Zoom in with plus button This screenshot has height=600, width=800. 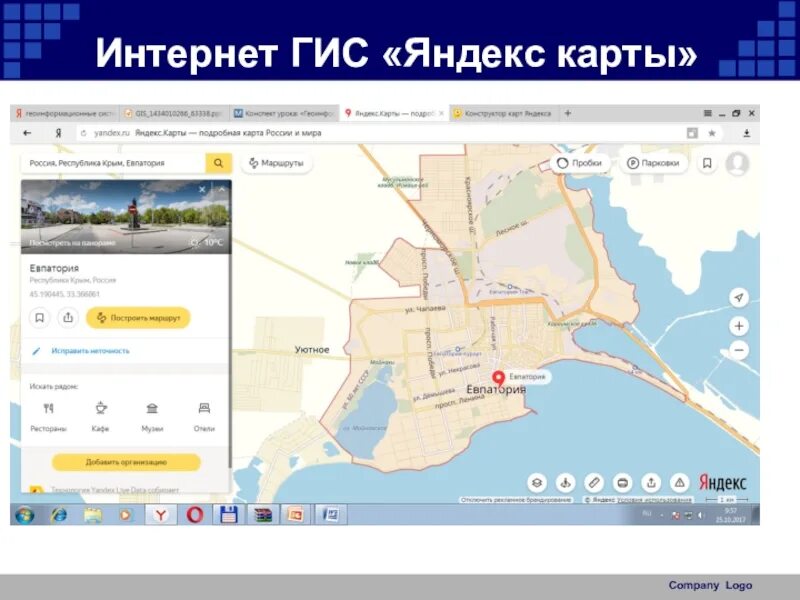point(739,326)
